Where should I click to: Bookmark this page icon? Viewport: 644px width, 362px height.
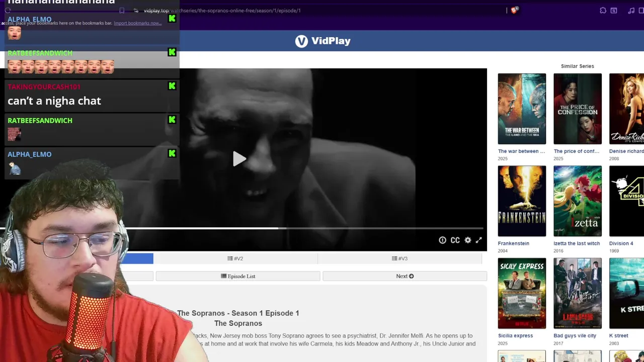coord(122,11)
